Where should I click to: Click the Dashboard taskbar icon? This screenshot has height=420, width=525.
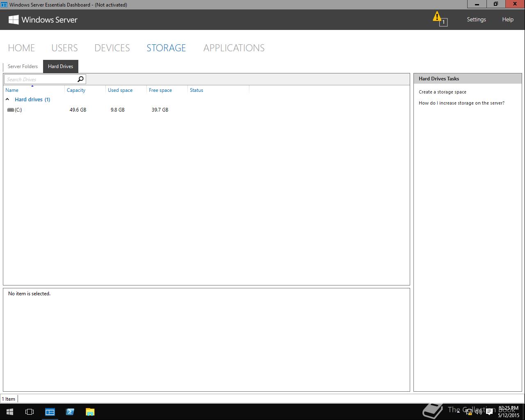click(x=50, y=412)
